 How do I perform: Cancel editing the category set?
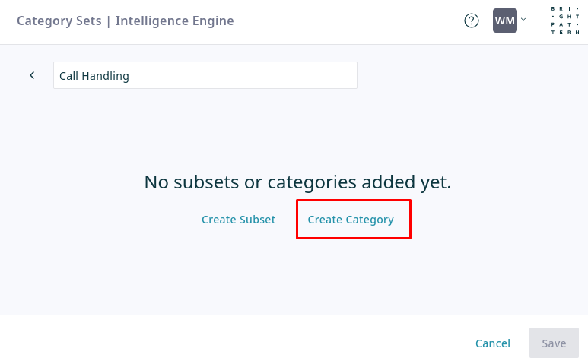[x=493, y=343]
